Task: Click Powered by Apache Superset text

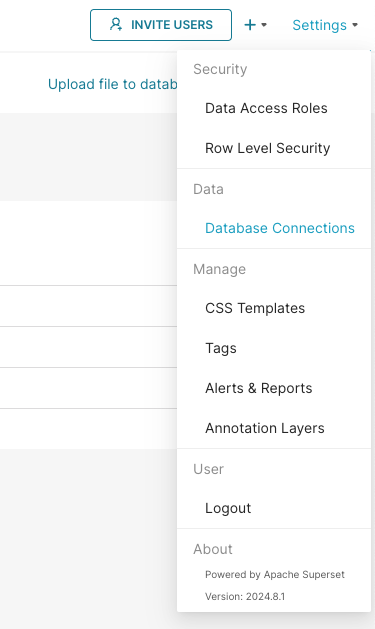Action: 275,574
